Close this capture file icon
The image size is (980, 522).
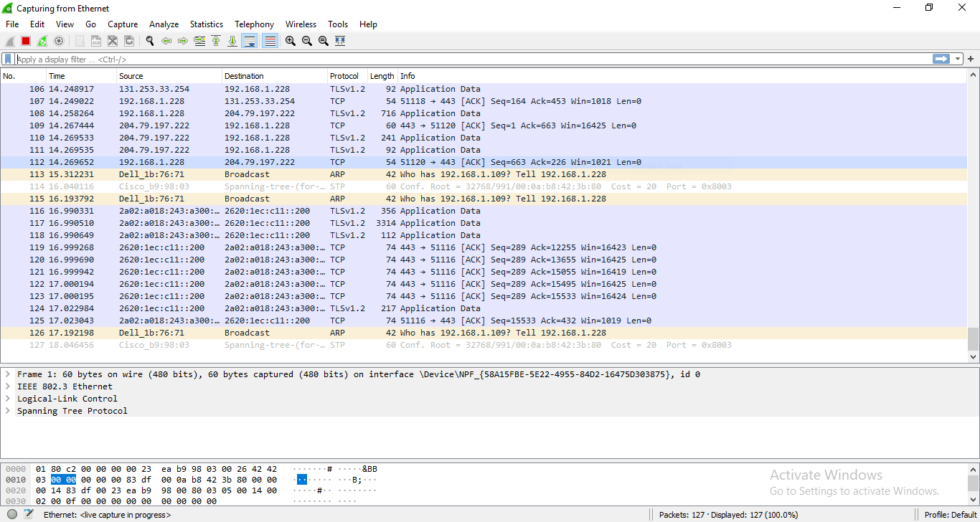[113, 41]
